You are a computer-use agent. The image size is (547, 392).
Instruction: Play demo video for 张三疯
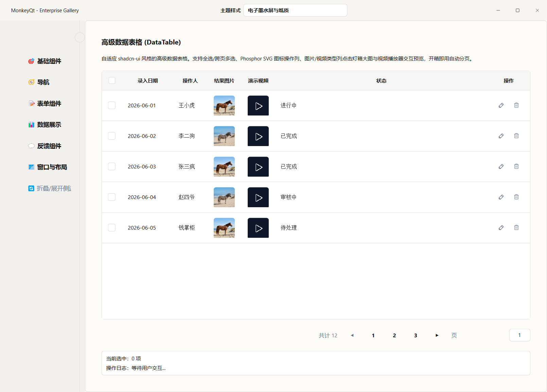258,167
